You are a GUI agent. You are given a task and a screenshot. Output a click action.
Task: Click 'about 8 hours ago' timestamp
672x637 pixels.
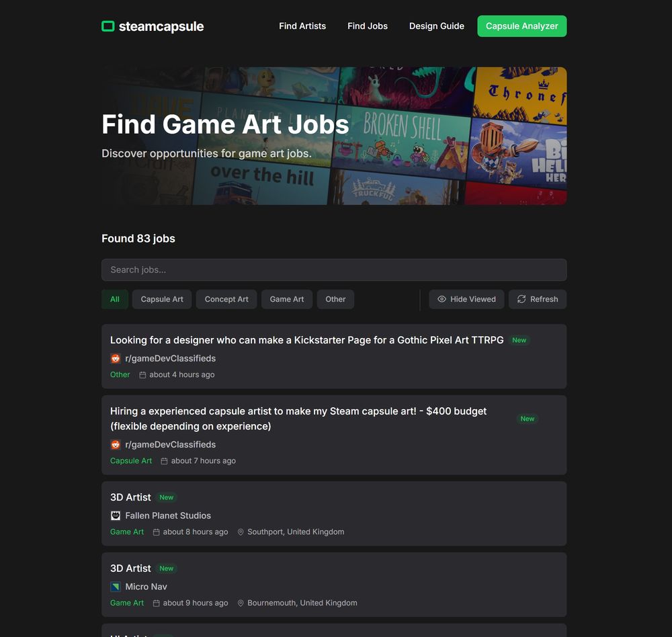point(196,532)
